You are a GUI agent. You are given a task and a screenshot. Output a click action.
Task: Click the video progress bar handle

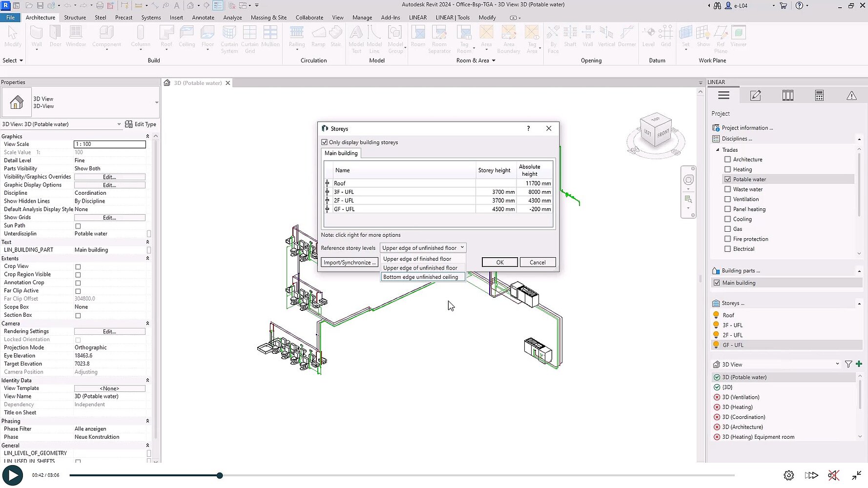pyautogui.click(x=220, y=475)
